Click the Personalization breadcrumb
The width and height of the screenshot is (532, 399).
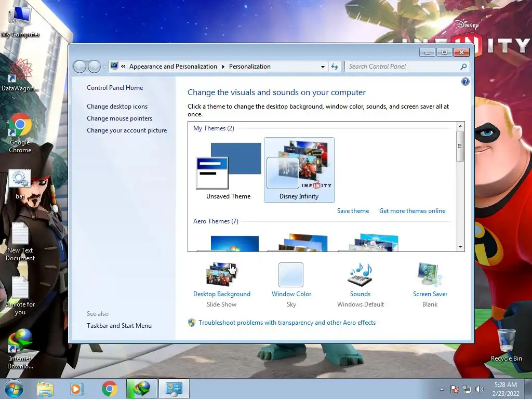(250, 66)
